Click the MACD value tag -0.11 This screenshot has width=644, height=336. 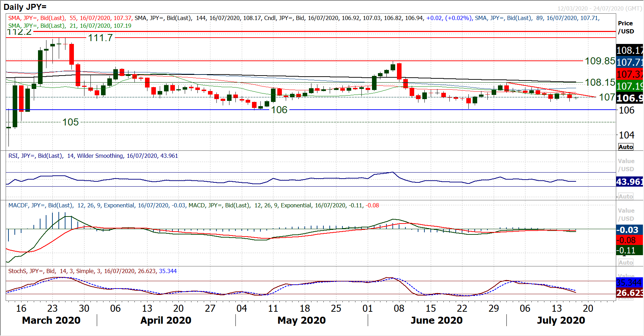coord(630,250)
